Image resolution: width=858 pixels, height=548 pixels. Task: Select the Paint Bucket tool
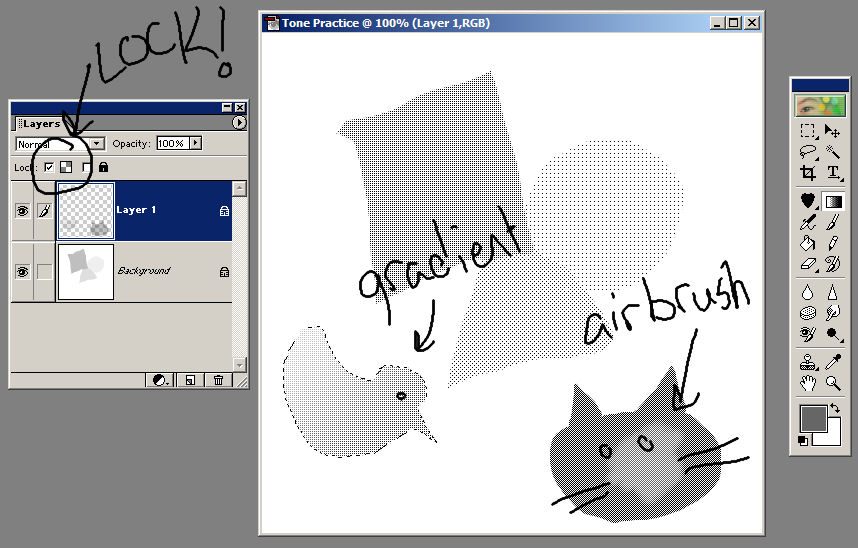tap(807, 243)
